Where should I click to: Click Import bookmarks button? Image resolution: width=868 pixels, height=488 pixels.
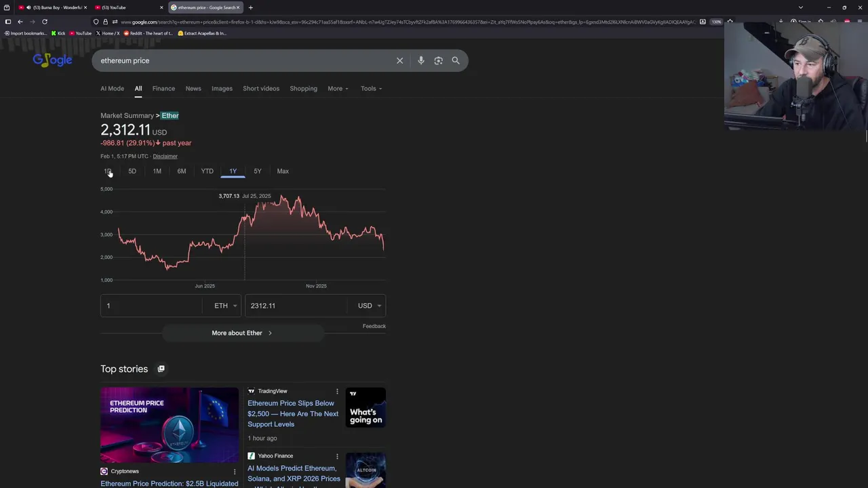26,33
